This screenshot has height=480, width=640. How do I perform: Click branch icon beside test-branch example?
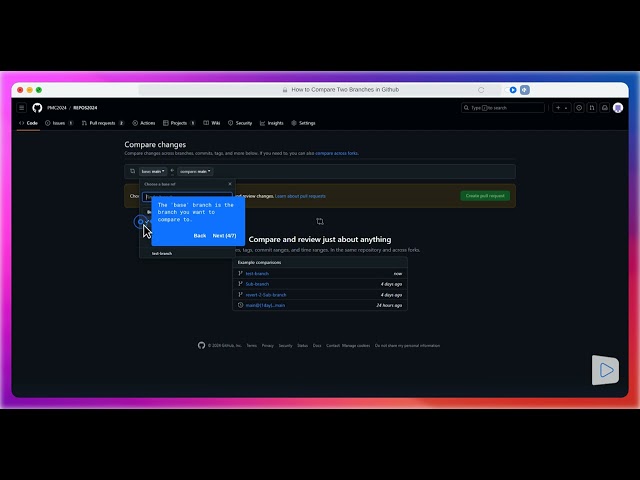tap(240, 273)
